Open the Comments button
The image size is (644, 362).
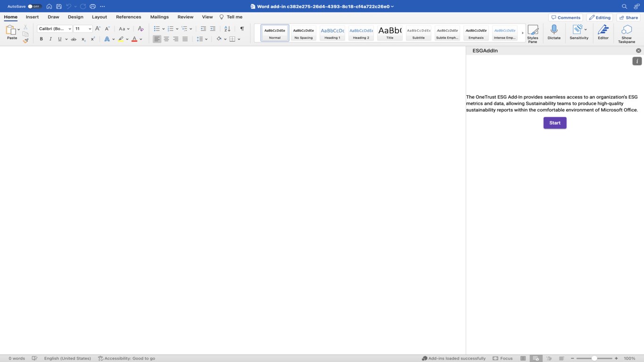[x=566, y=17]
